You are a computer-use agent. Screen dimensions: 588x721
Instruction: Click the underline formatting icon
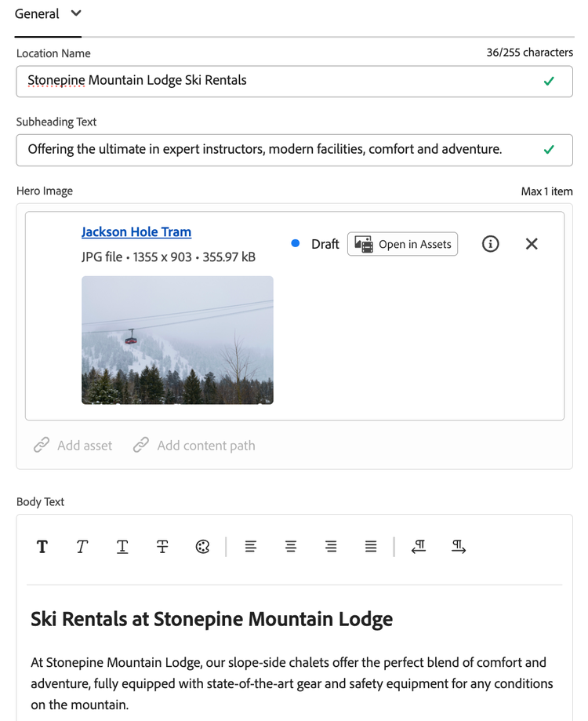[122, 547]
